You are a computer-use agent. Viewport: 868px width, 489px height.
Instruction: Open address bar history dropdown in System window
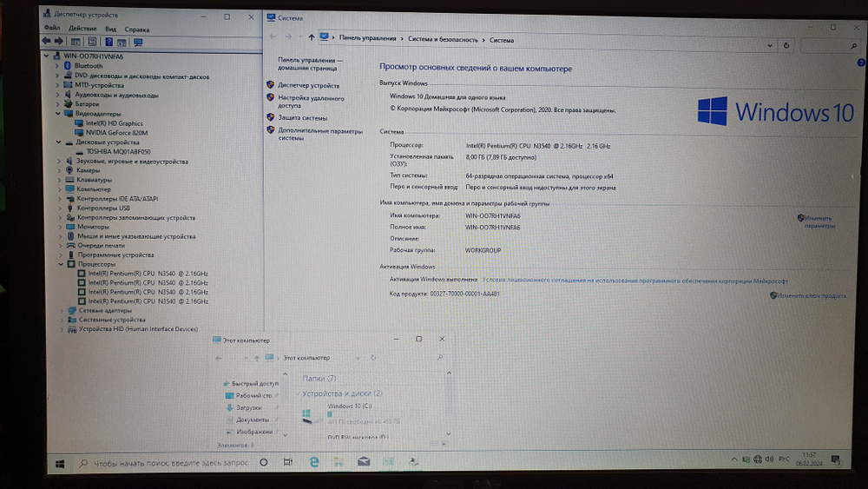(x=769, y=45)
